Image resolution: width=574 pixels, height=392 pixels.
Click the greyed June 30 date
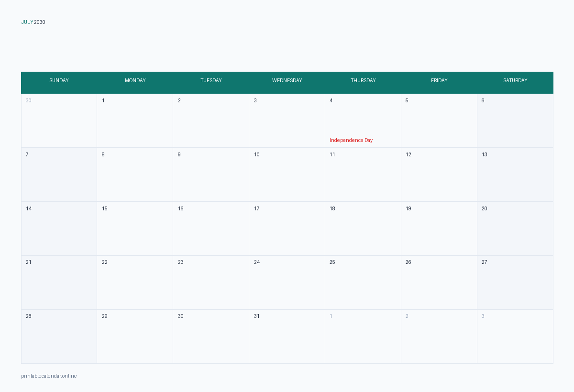click(x=59, y=120)
